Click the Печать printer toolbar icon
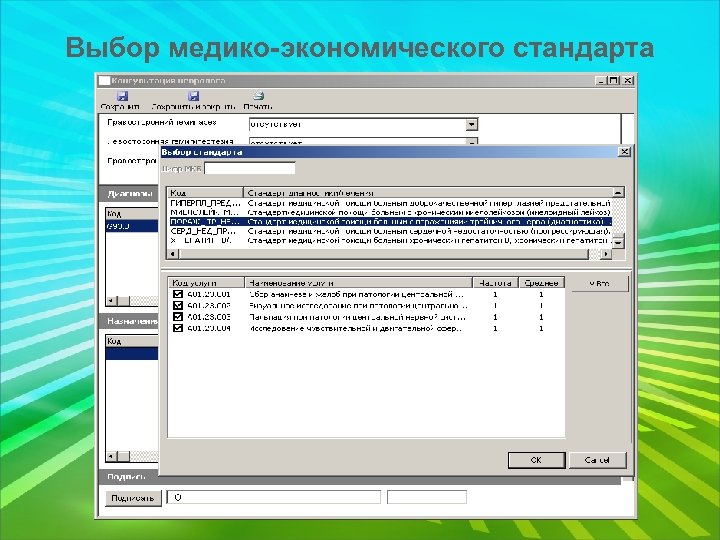 tap(258, 96)
